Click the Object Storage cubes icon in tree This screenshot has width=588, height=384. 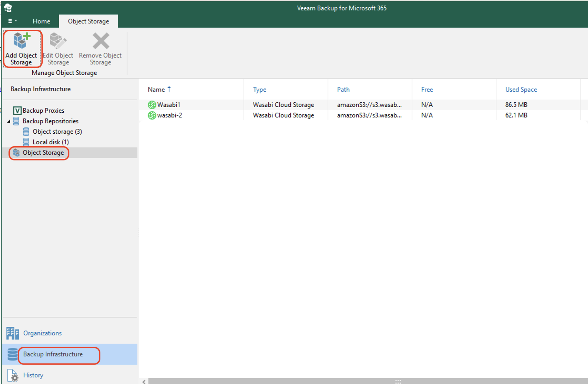pyautogui.click(x=16, y=153)
